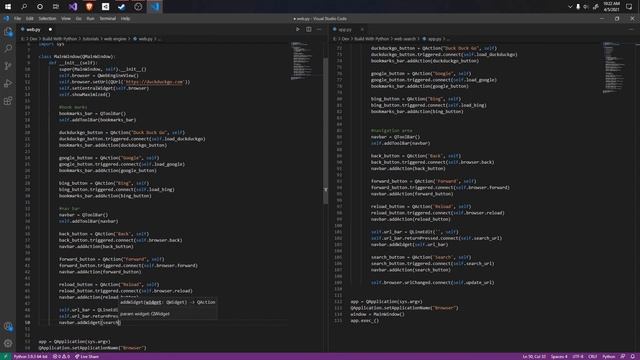Split the editor with the split icon

click(309, 29)
